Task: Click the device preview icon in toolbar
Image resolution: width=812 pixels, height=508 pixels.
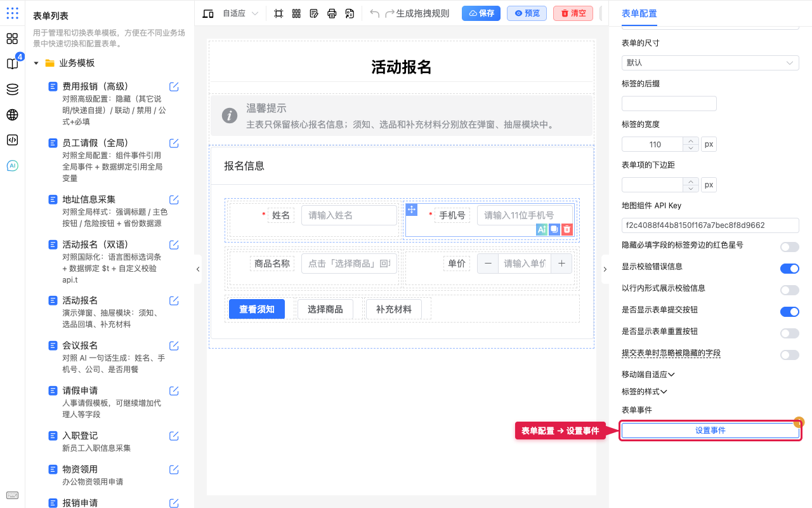Action: (208, 13)
